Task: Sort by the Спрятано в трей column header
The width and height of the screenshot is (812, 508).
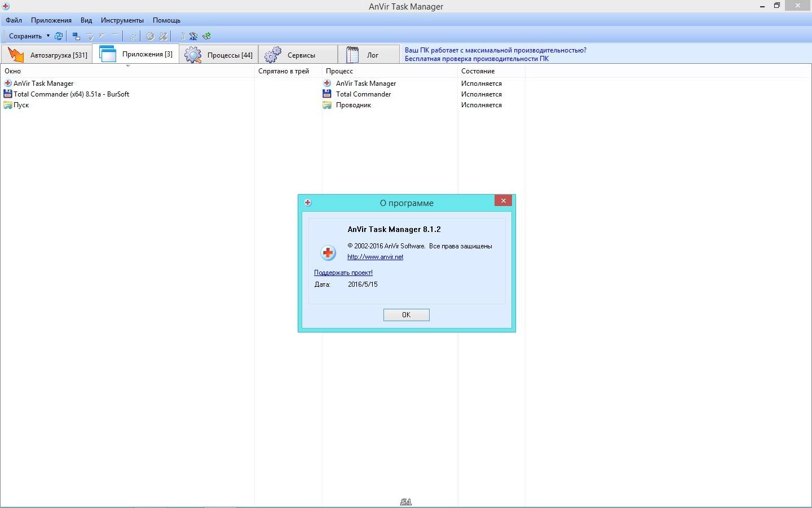Action: (x=288, y=71)
